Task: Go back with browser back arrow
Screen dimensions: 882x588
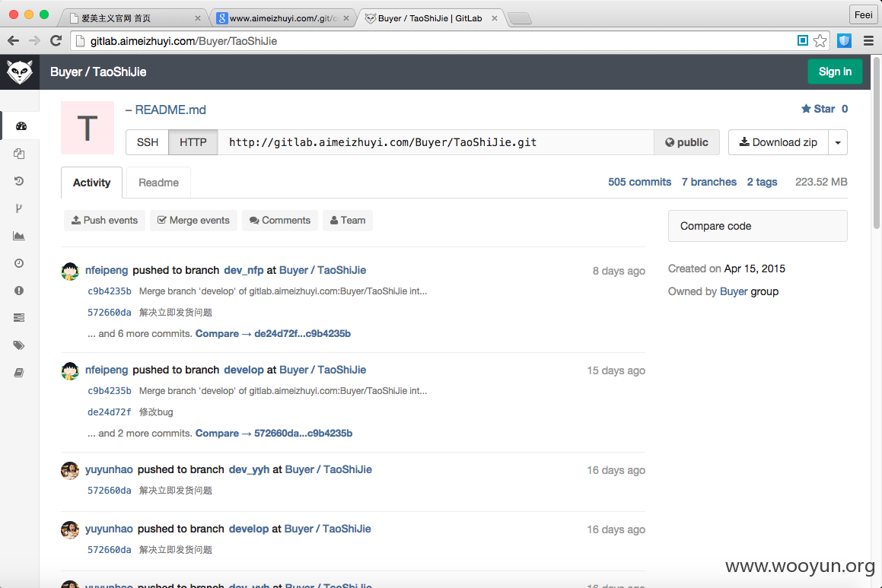Action: point(14,40)
